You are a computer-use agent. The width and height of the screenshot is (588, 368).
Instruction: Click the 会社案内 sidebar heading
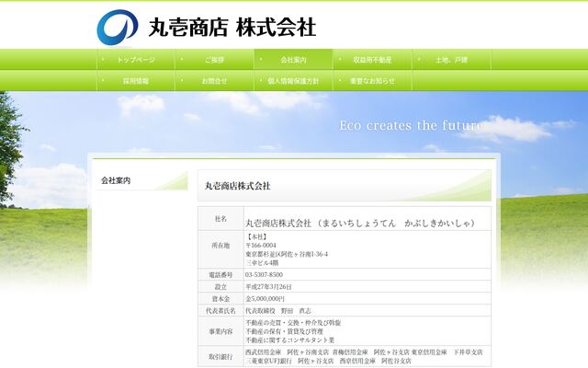[x=116, y=180]
